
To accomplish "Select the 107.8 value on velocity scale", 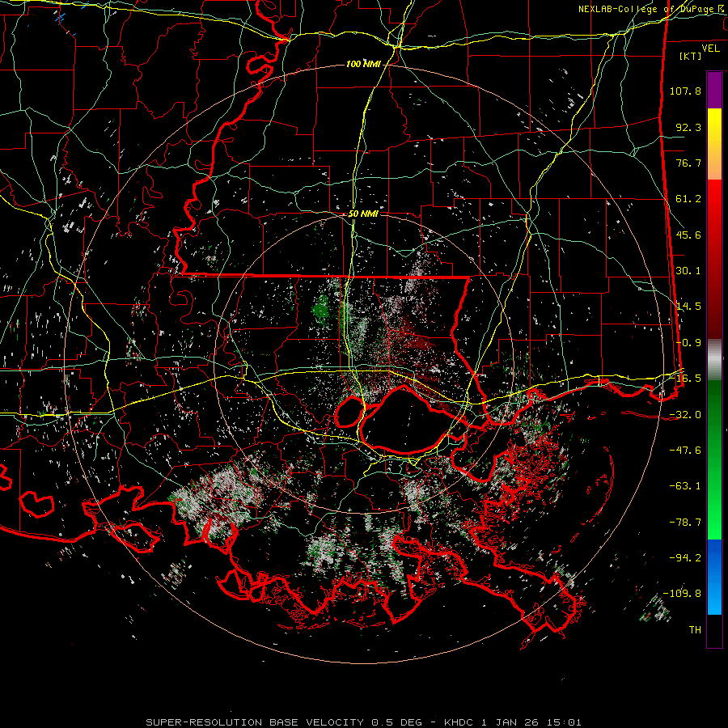I will 685,91.
